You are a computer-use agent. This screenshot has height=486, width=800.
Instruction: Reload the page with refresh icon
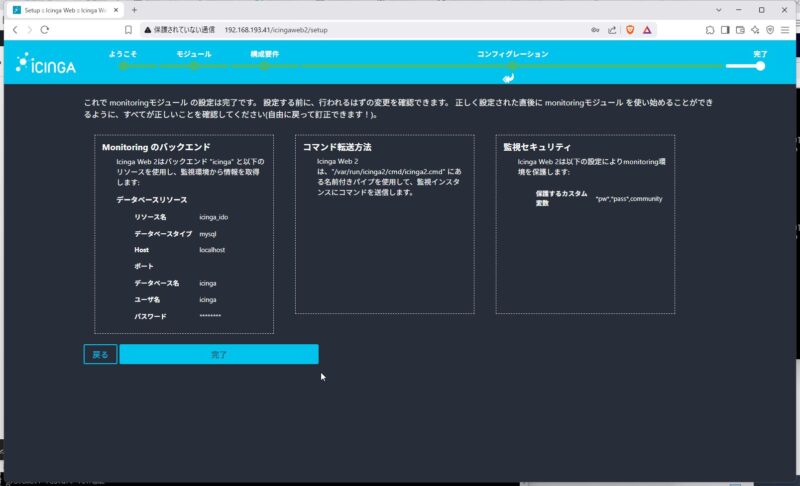(44, 30)
